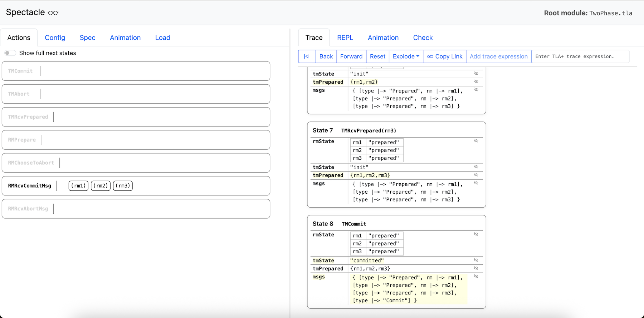Select the State 8 header
Viewport: 644px width, 318px height.
(x=323, y=224)
